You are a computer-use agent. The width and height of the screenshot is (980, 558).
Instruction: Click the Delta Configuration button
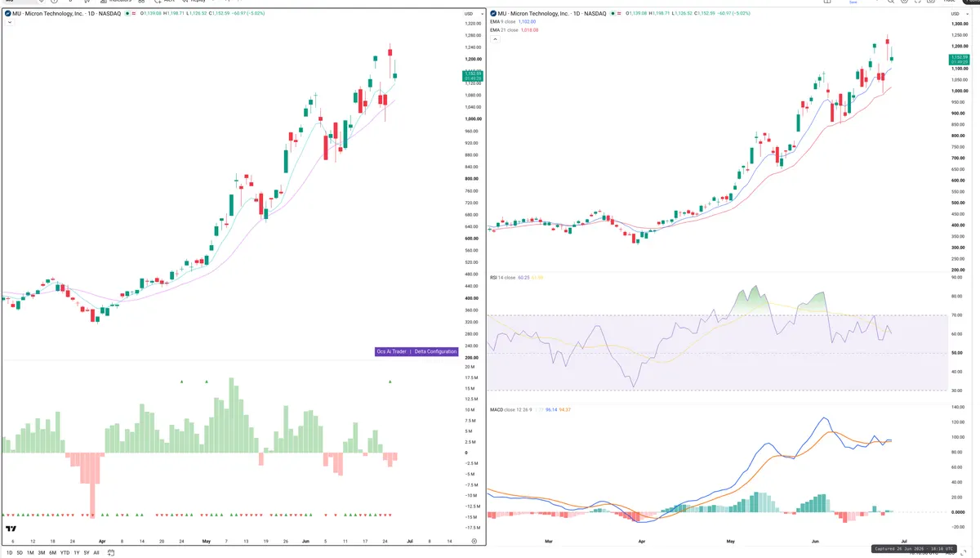(434, 351)
